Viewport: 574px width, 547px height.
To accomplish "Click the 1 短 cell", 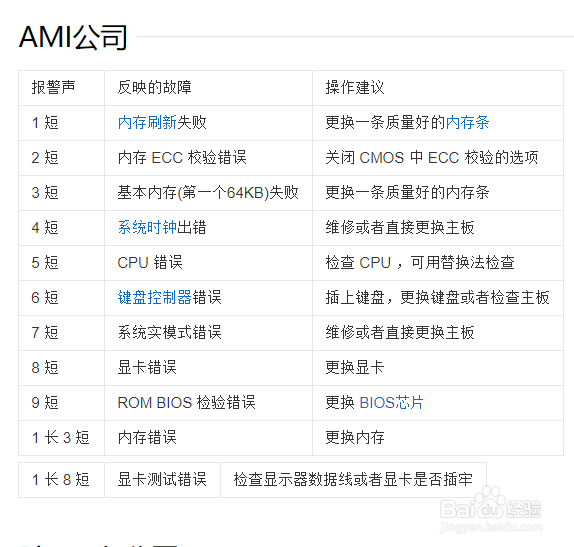I will click(x=62, y=123).
